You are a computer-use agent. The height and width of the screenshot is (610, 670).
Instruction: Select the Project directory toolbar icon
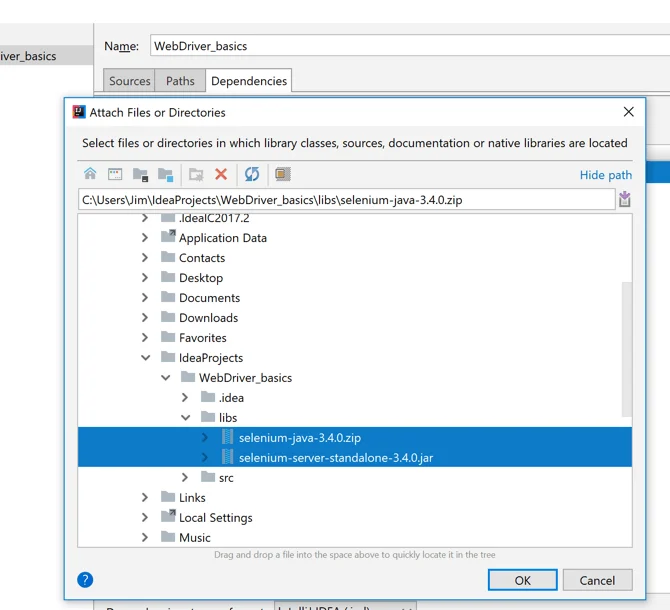[140, 174]
